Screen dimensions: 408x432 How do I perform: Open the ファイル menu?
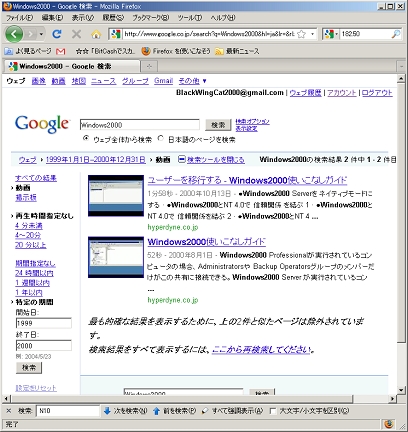pos(20,17)
